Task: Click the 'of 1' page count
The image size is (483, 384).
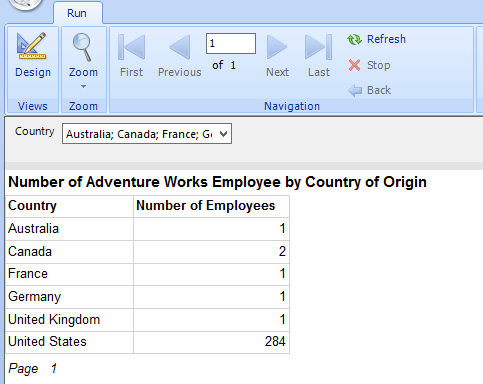Action: (x=224, y=65)
